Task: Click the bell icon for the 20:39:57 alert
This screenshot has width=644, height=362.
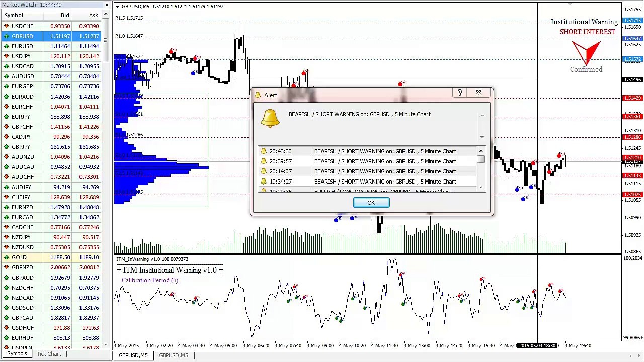Action: coord(264,161)
